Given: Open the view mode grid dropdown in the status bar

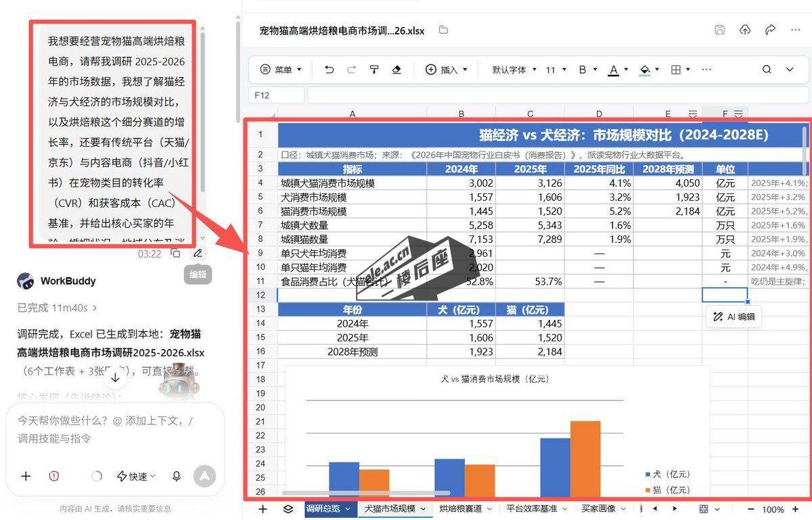Looking at the screenshot, I should click(x=709, y=509).
